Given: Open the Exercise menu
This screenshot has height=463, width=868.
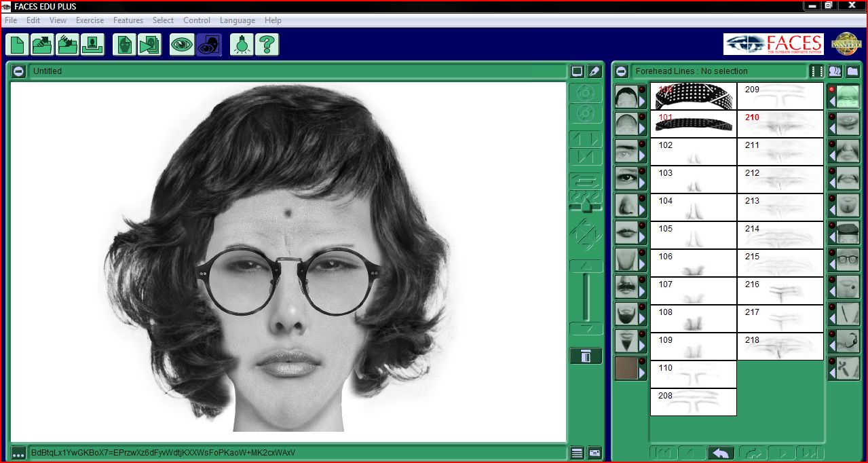Looking at the screenshot, I should pyautogui.click(x=90, y=20).
